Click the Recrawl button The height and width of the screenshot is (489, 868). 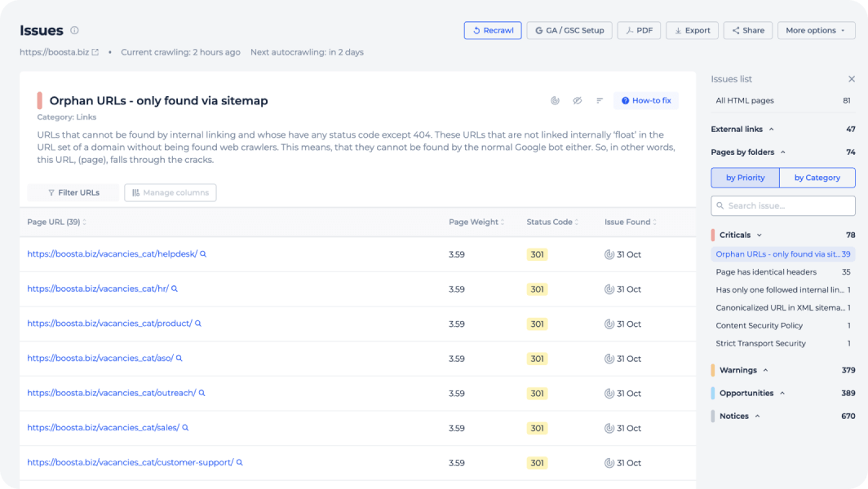[x=493, y=30]
